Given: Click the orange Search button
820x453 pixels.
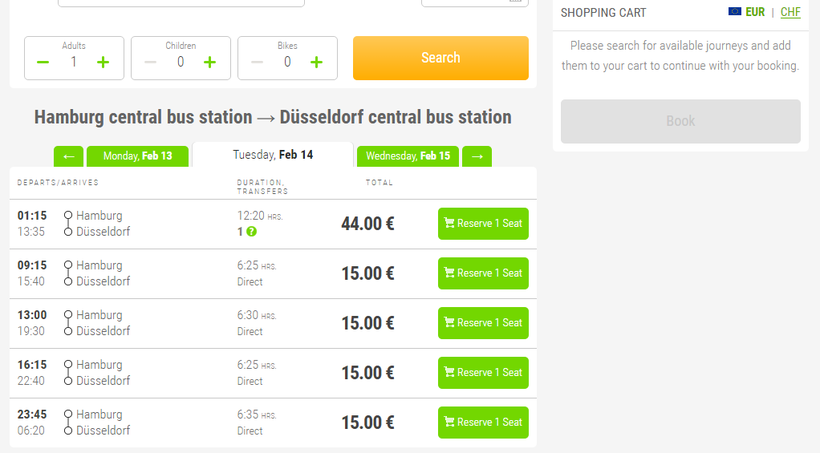Looking at the screenshot, I should point(440,58).
